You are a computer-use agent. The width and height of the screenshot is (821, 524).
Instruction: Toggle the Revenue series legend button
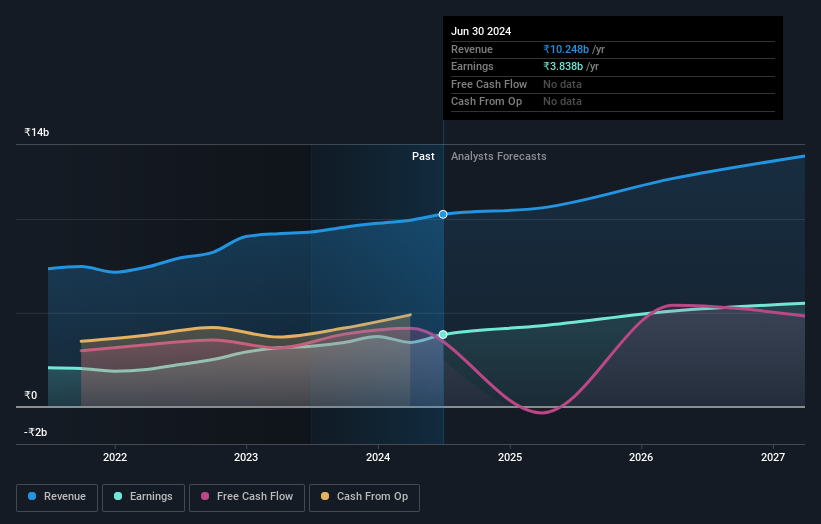pyautogui.click(x=57, y=497)
